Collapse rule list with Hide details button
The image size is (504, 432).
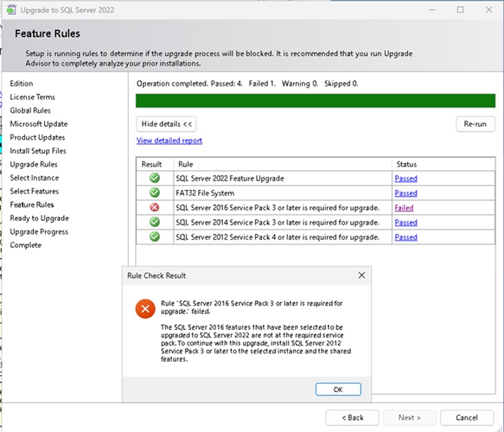166,124
